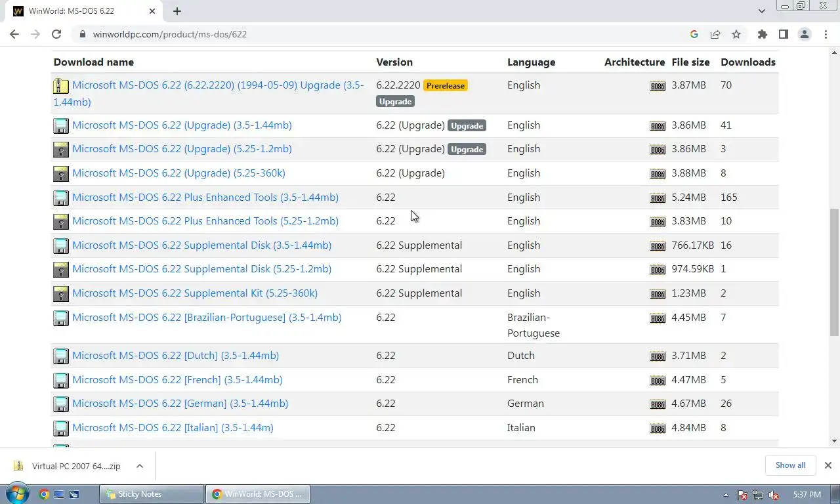Expand the Virtual PC 2007 download options arrow
The width and height of the screenshot is (840, 504).
139,466
